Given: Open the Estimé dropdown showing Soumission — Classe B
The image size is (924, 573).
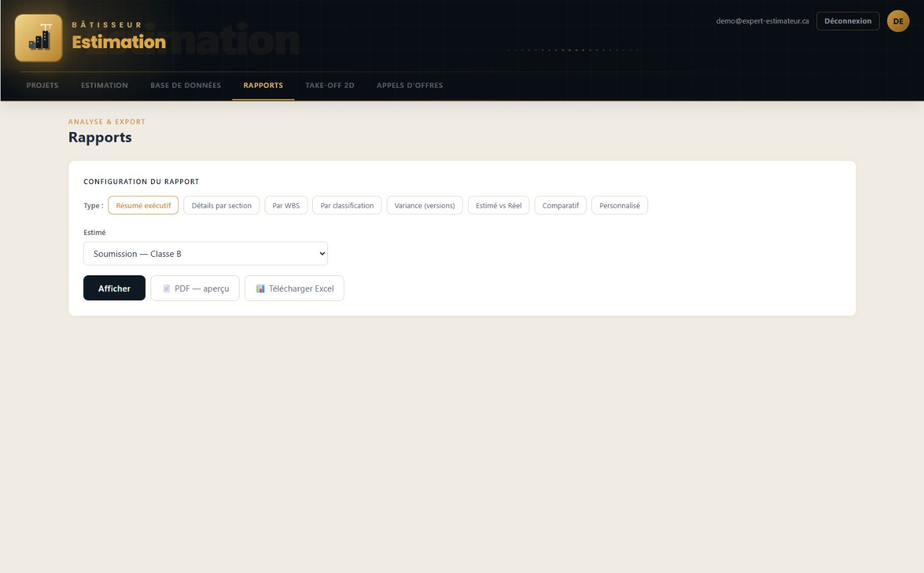Looking at the screenshot, I should pyautogui.click(x=205, y=253).
